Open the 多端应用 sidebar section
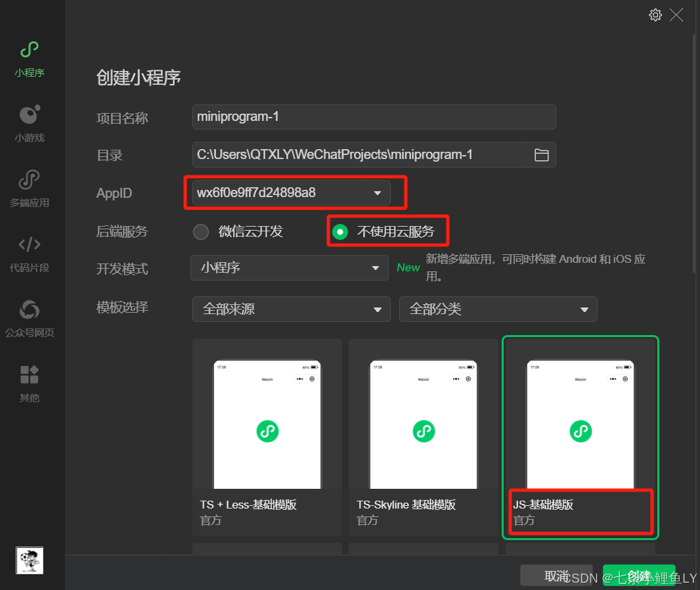Screen dimensions: 700x590 coord(30,189)
